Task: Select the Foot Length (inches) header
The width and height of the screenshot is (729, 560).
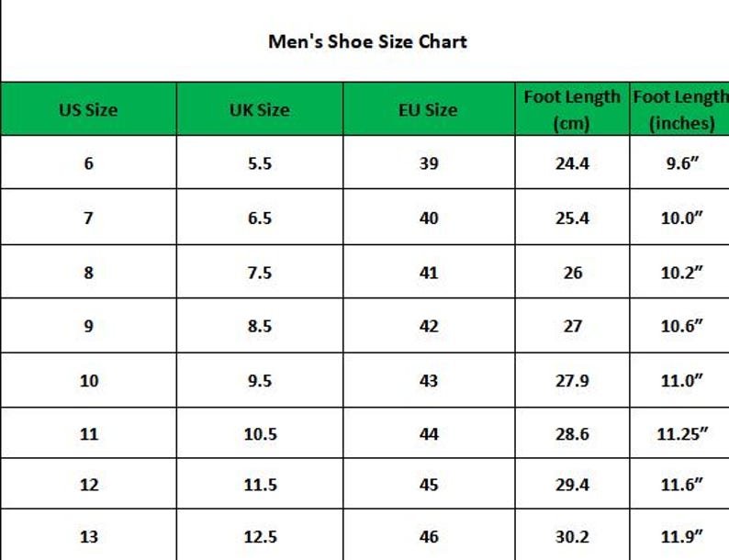Action: click(681, 110)
